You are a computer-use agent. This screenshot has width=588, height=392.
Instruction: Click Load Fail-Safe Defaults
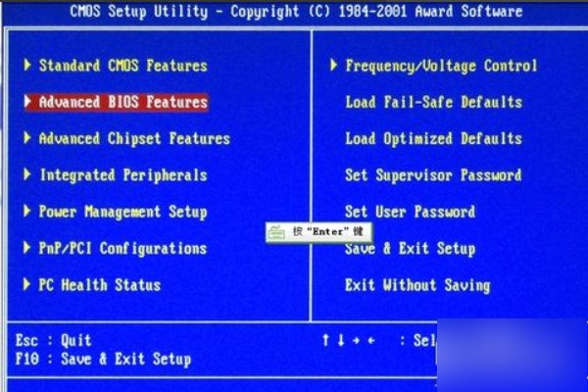tap(433, 102)
